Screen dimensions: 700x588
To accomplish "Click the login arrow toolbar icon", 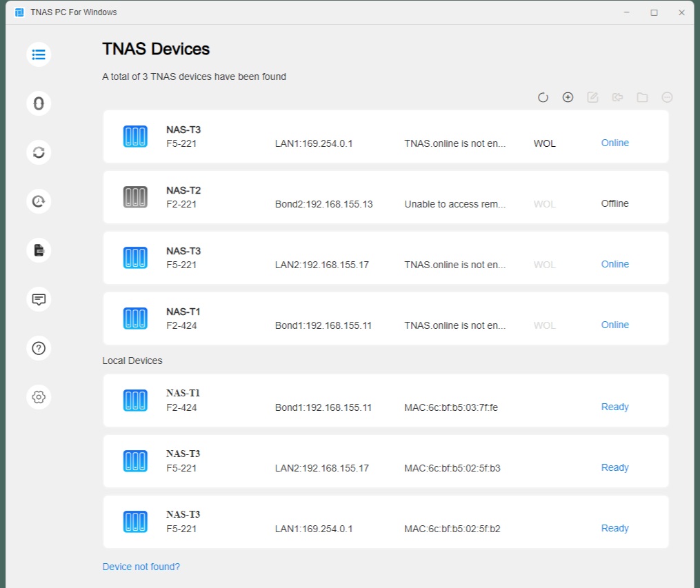I will point(617,97).
